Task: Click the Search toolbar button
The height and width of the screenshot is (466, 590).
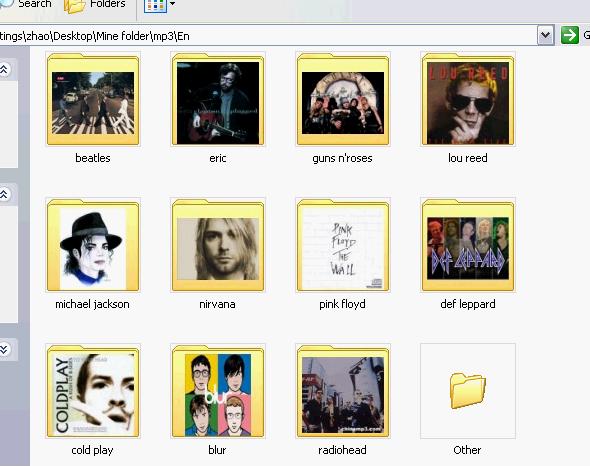Action: click(x=26, y=5)
